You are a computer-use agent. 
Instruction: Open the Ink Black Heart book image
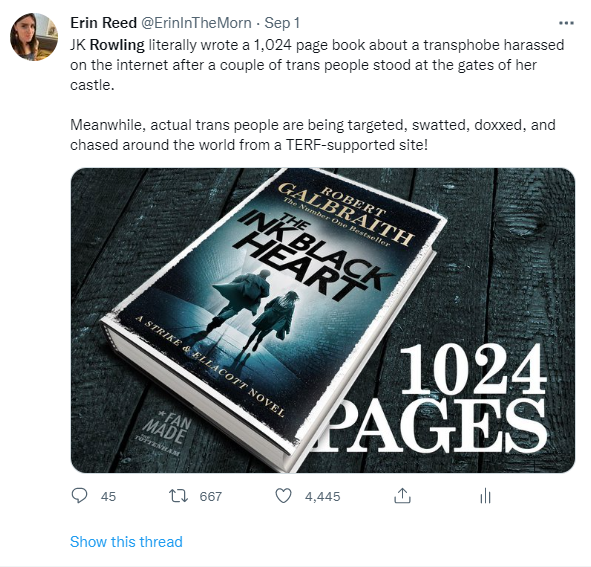click(323, 320)
